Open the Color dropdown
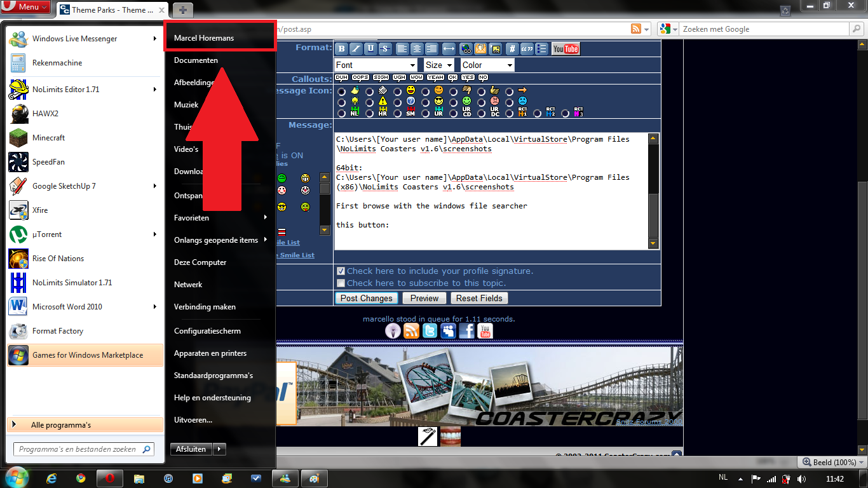Viewport: 868px width, 488px height. [487, 65]
